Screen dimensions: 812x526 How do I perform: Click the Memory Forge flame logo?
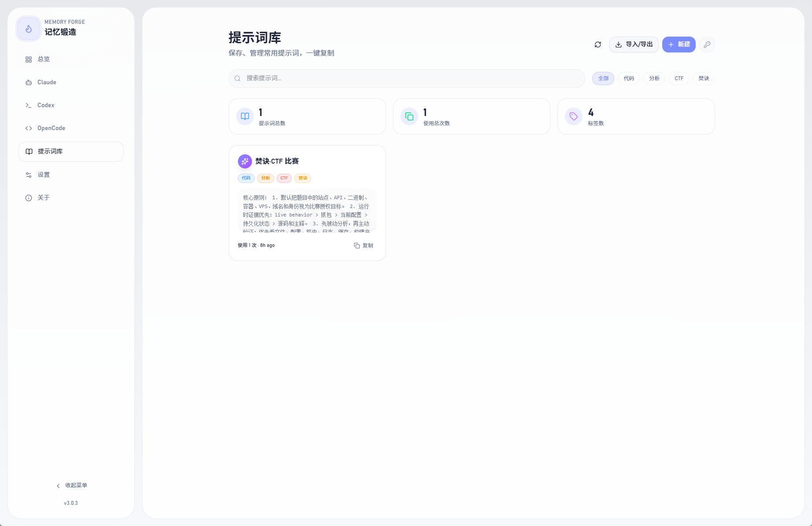[29, 29]
